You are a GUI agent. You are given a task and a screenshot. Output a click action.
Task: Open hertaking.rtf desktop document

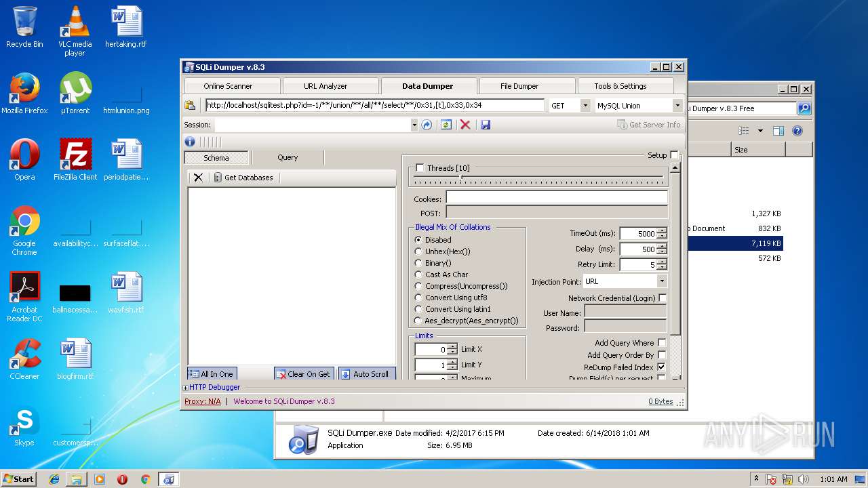[x=126, y=27]
